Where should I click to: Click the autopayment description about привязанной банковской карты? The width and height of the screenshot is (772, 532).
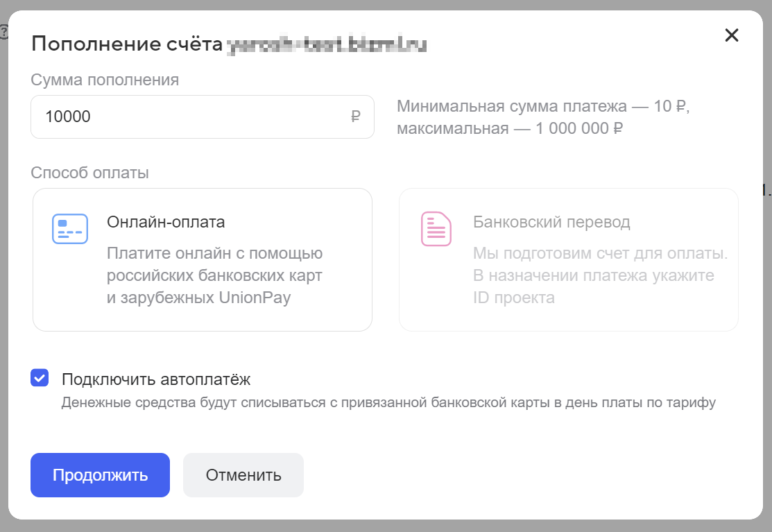pos(388,402)
